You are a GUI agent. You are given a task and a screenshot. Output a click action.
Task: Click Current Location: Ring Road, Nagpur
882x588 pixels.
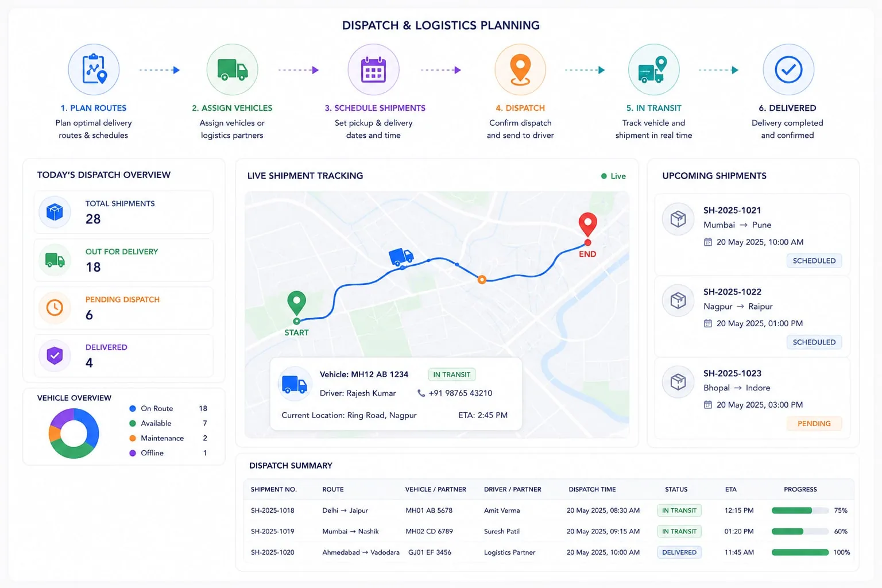(x=349, y=415)
